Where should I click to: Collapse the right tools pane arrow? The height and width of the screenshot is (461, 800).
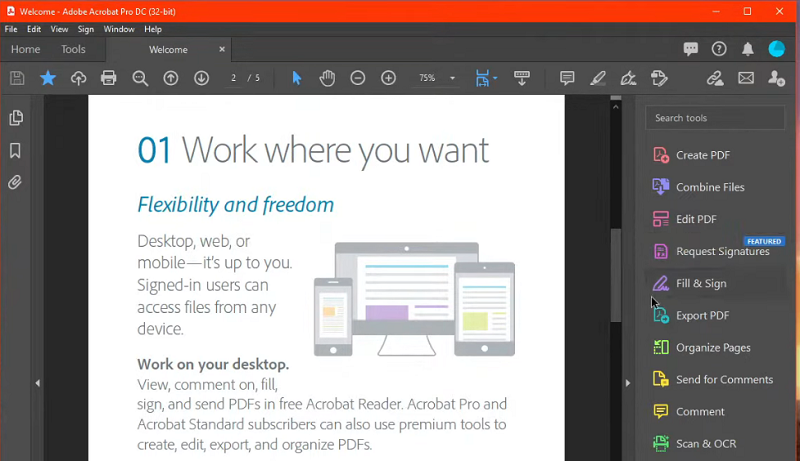coord(628,383)
